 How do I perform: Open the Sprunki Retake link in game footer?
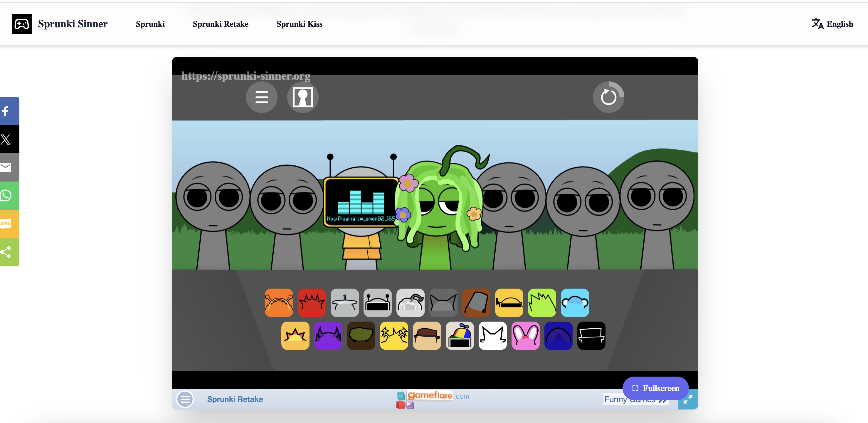(235, 399)
